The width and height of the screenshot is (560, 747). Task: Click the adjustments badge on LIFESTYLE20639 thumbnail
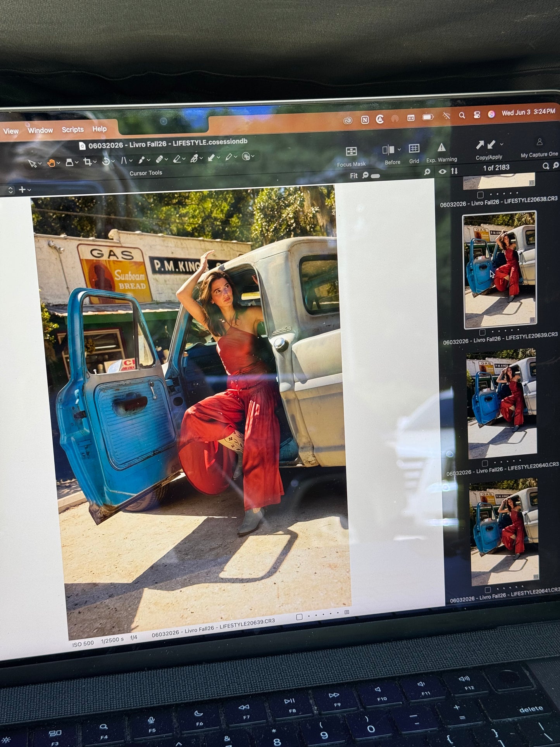532,320
